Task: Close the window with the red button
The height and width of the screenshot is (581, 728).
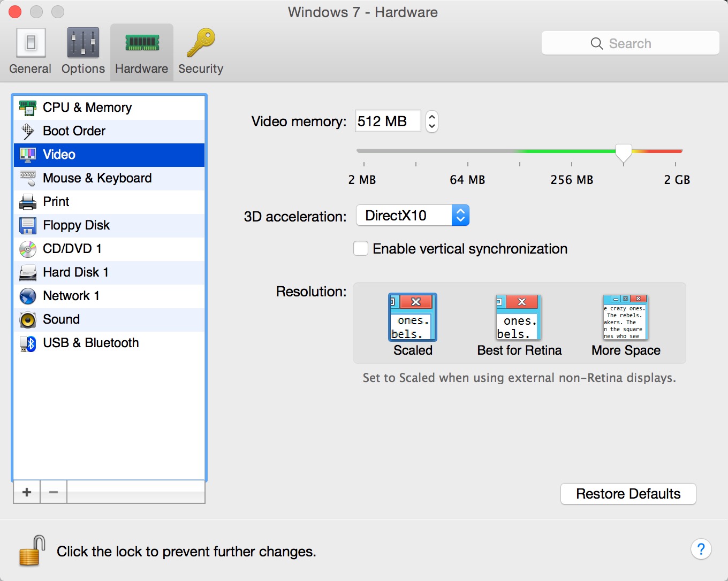Action: (15, 11)
